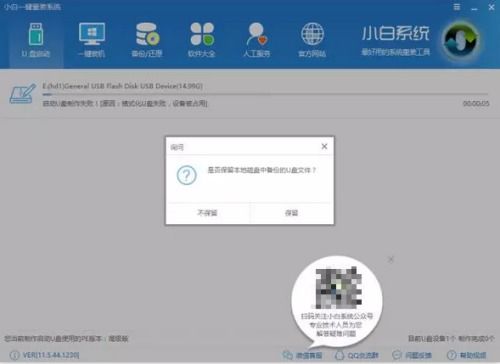The height and width of the screenshot is (364, 500).
Task: Select the 一键装机 monitor icon
Action: 92,34
